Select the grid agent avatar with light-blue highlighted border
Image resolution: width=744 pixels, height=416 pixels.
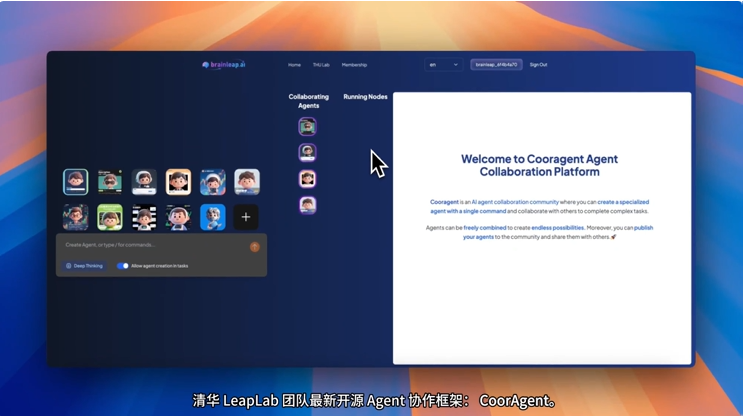(x=75, y=182)
